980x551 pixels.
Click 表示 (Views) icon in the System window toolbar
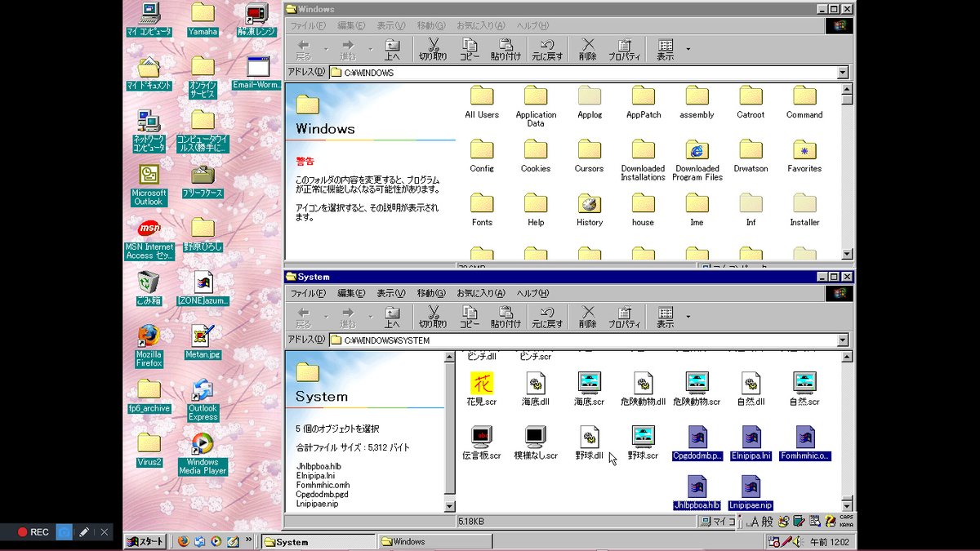tap(666, 318)
